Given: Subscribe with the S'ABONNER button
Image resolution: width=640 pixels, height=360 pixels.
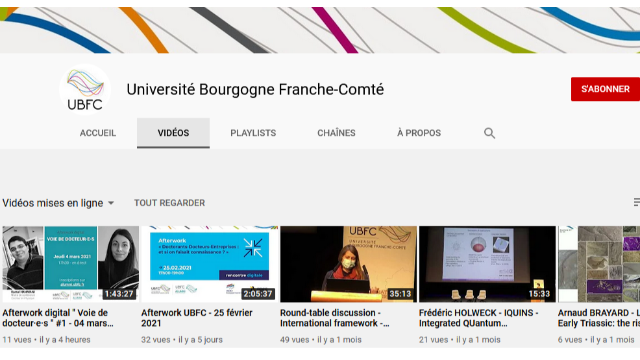Looking at the screenshot, I should pyautogui.click(x=605, y=89).
